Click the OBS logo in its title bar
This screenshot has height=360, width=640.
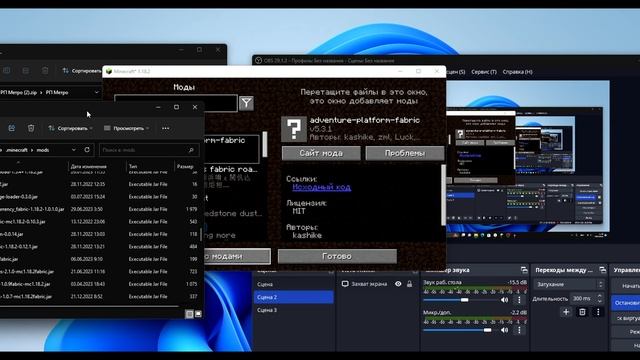[x=258, y=60]
